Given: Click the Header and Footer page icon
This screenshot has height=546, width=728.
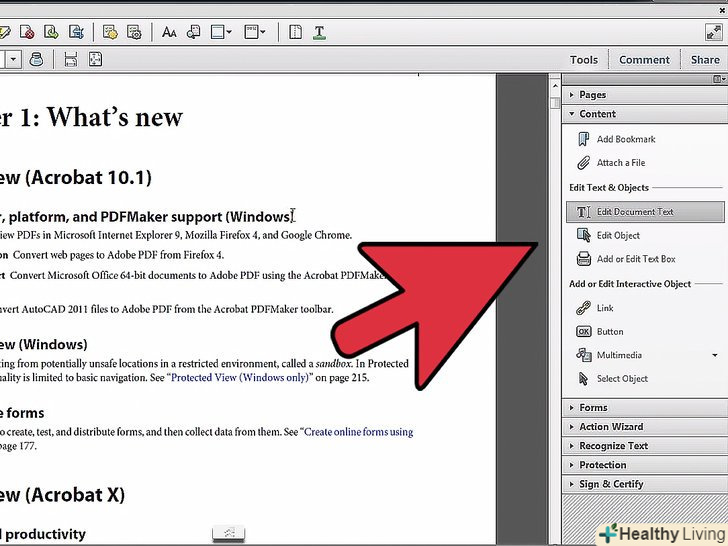Looking at the screenshot, I should pos(217,32).
